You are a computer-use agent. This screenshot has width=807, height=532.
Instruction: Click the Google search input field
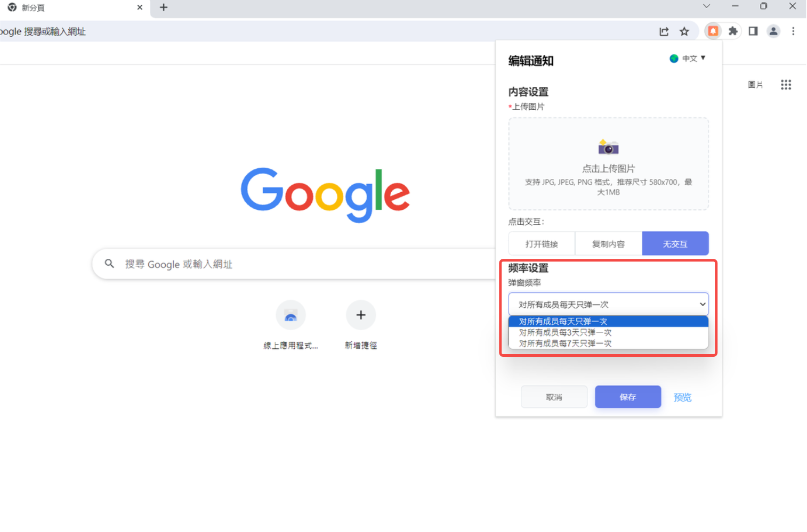pyautogui.click(x=293, y=264)
